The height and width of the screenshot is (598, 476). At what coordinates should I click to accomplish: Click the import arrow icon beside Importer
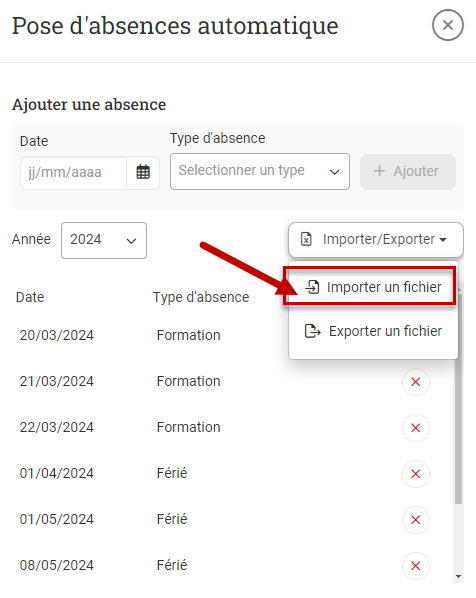(x=312, y=287)
